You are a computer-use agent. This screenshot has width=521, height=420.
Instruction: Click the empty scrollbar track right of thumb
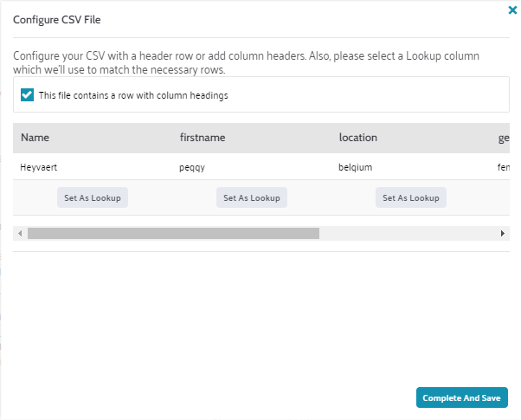(x=407, y=233)
